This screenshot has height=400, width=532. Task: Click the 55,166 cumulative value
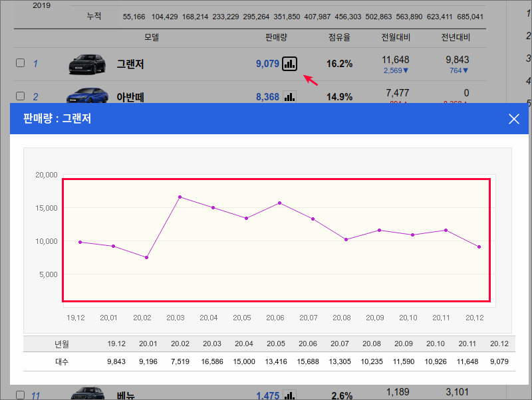tap(134, 17)
